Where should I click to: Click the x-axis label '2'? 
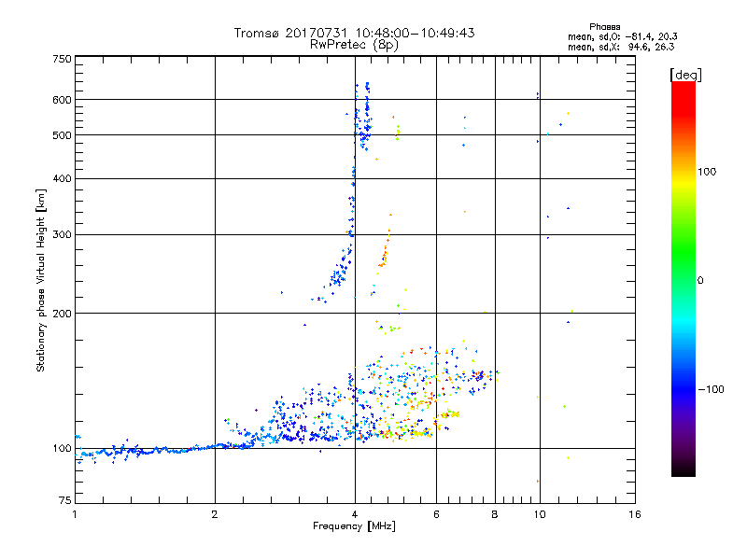[x=215, y=514]
